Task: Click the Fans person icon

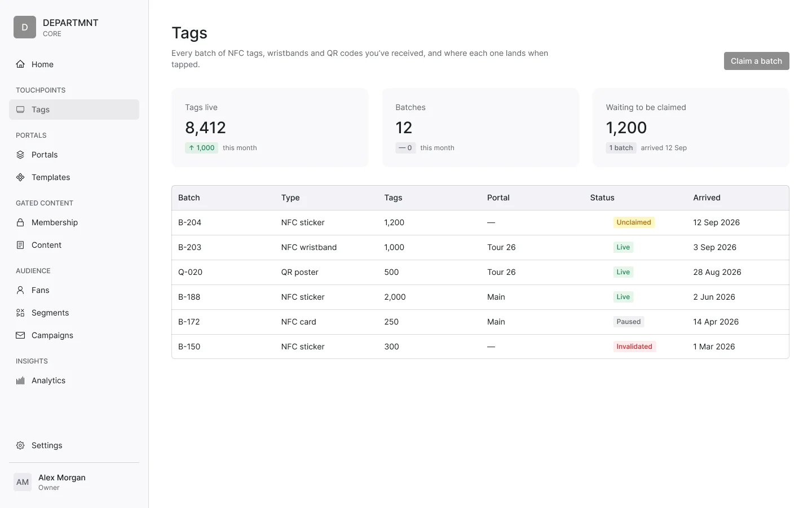Action: (x=20, y=290)
